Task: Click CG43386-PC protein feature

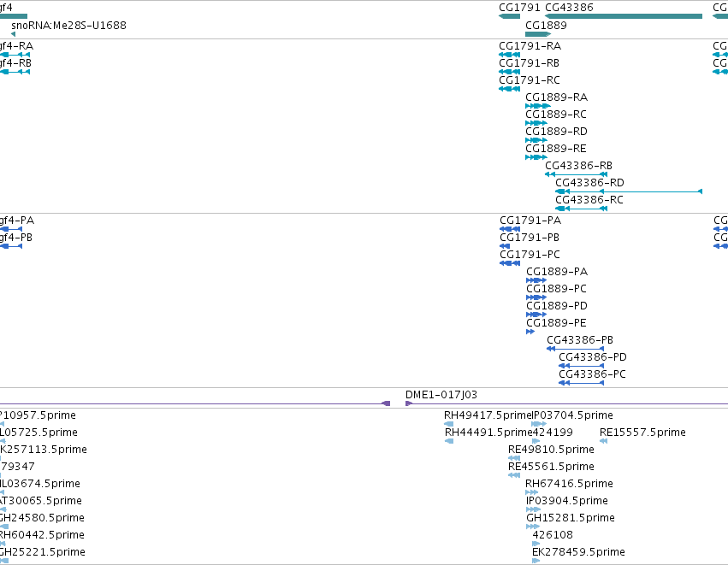Action: (581, 383)
